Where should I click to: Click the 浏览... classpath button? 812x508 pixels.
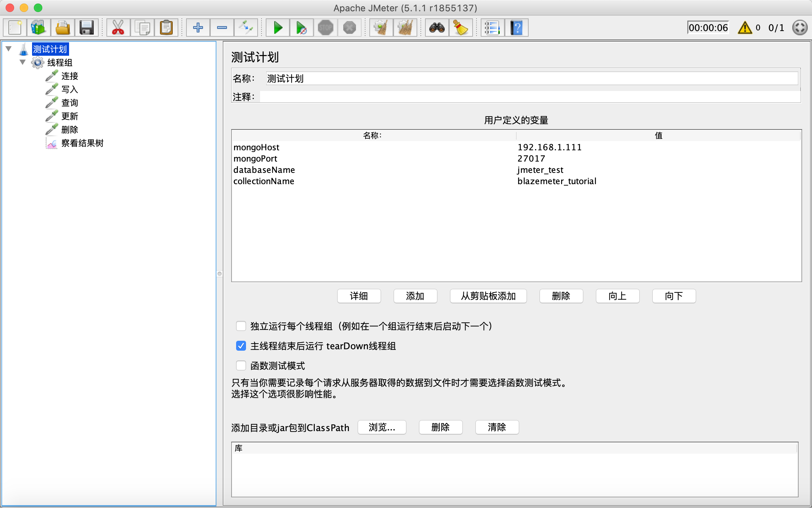(x=382, y=427)
